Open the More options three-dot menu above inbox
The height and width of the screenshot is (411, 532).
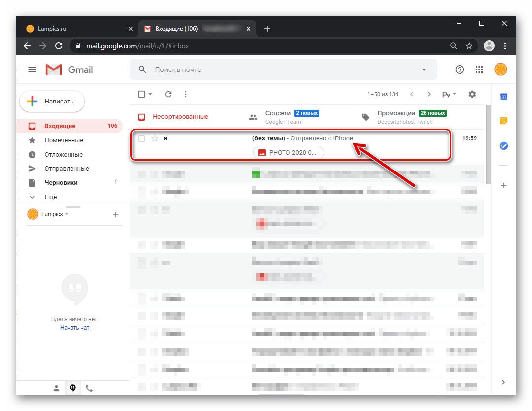(185, 94)
